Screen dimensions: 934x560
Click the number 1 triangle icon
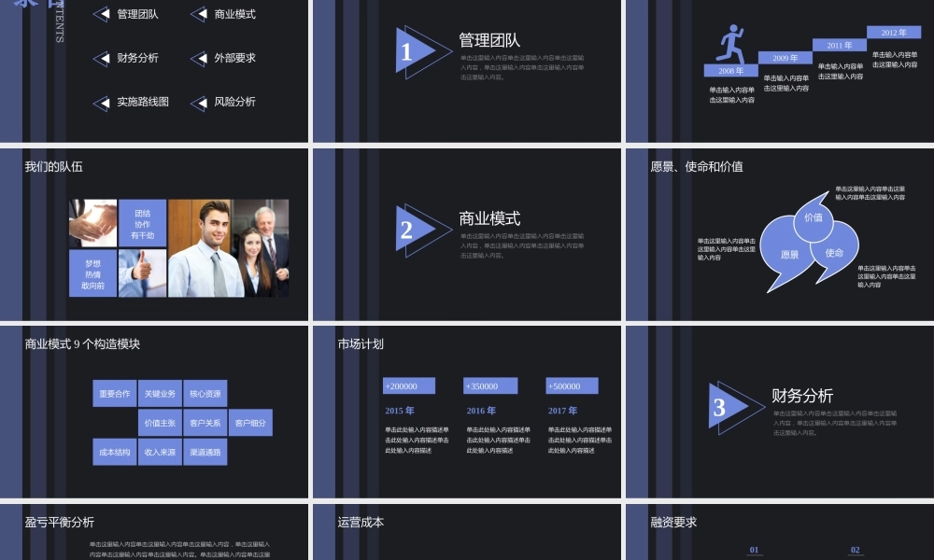click(x=423, y=51)
